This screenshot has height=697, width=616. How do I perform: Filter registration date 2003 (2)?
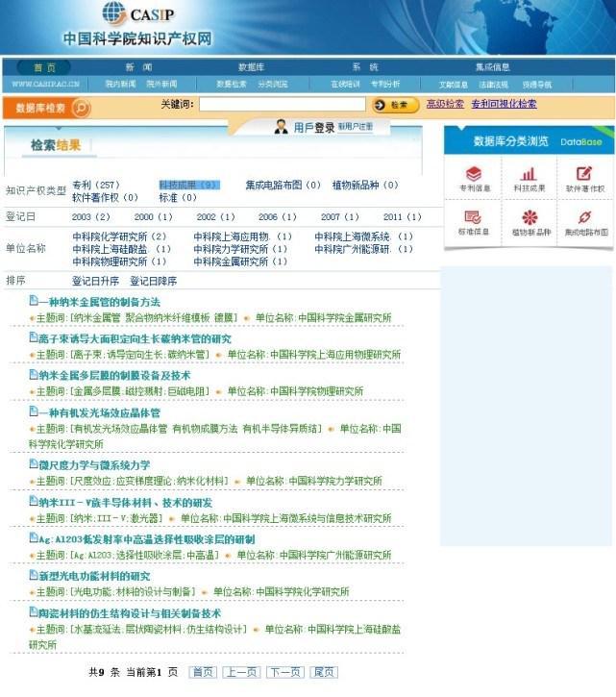click(90, 217)
